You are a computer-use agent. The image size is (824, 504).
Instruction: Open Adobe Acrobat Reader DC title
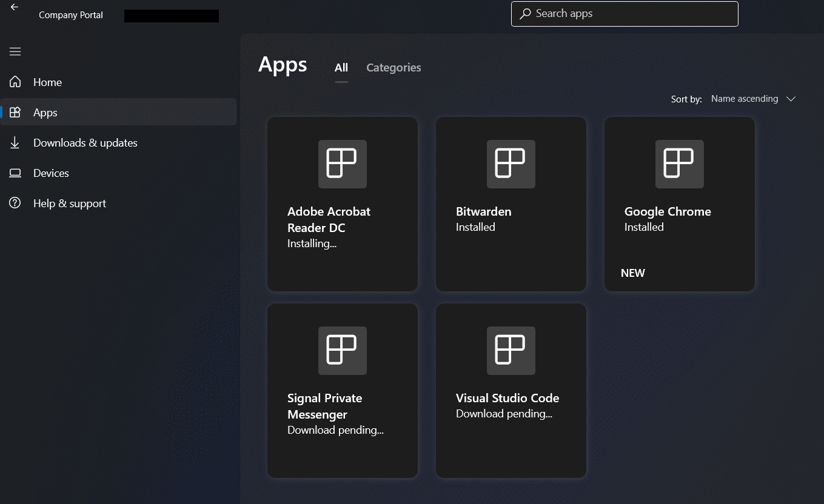329,219
